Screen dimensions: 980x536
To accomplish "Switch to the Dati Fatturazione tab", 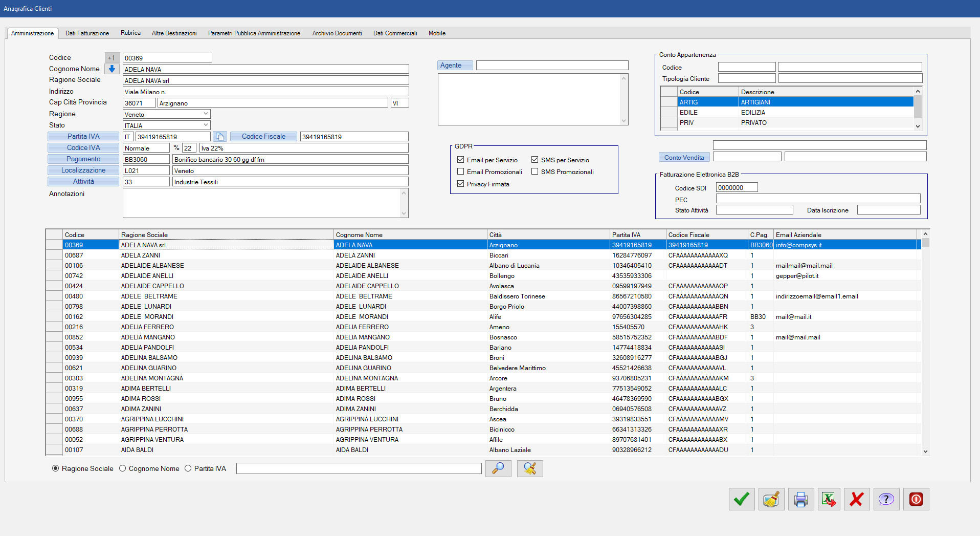I will (x=87, y=33).
